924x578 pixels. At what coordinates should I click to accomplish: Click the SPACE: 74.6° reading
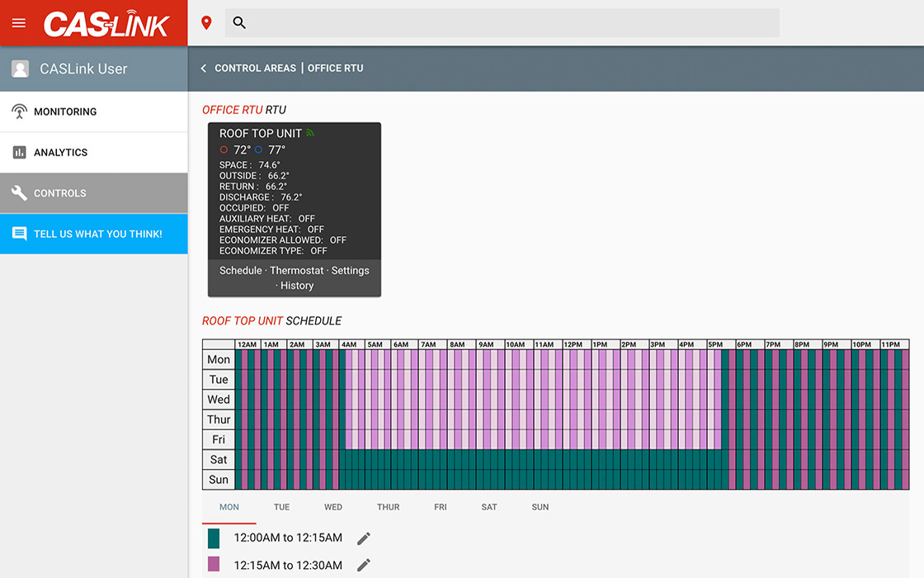pyautogui.click(x=249, y=165)
